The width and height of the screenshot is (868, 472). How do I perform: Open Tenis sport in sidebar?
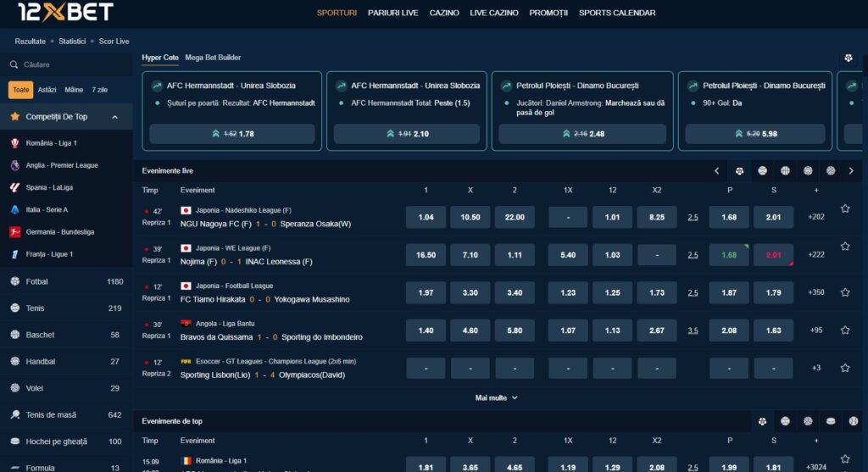pos(66,308)
